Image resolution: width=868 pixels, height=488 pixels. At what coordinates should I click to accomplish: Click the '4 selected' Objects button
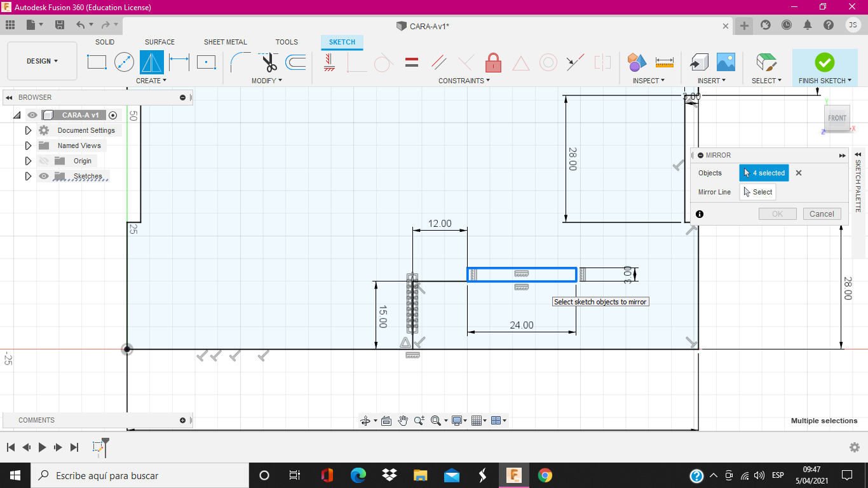[x=764, y=173]
